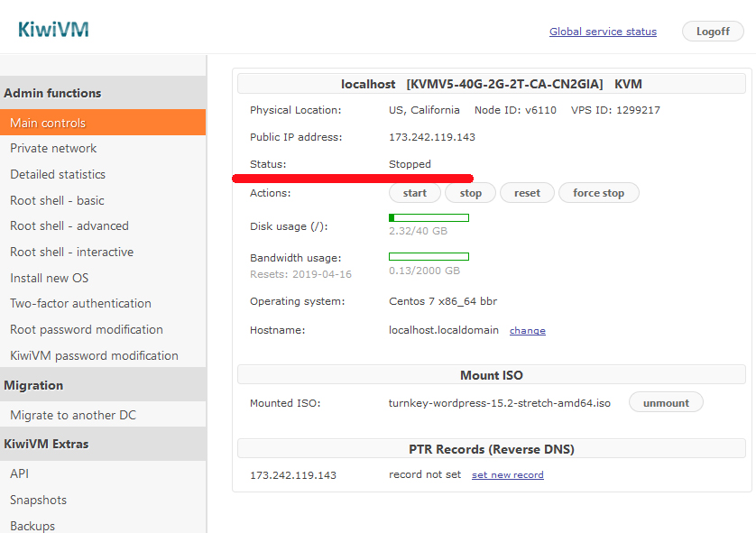Unmount the turnkey-wordpress ISO
Screen dimensions: 756x533
(x=666, y=403)
